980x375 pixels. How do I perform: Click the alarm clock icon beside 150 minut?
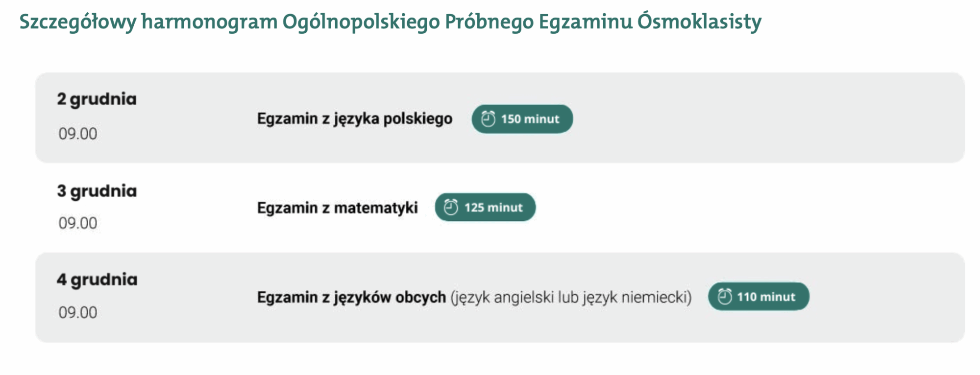click(488, 119)
